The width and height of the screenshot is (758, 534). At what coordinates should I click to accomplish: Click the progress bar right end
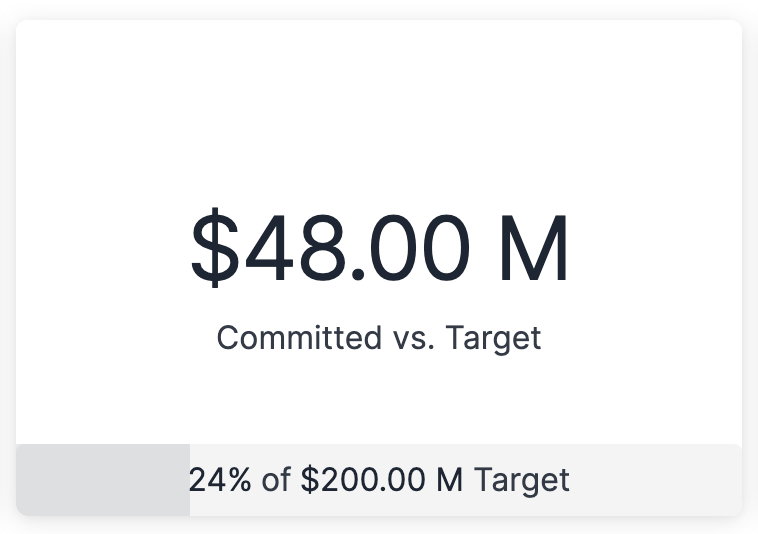(x=735, y=480)
